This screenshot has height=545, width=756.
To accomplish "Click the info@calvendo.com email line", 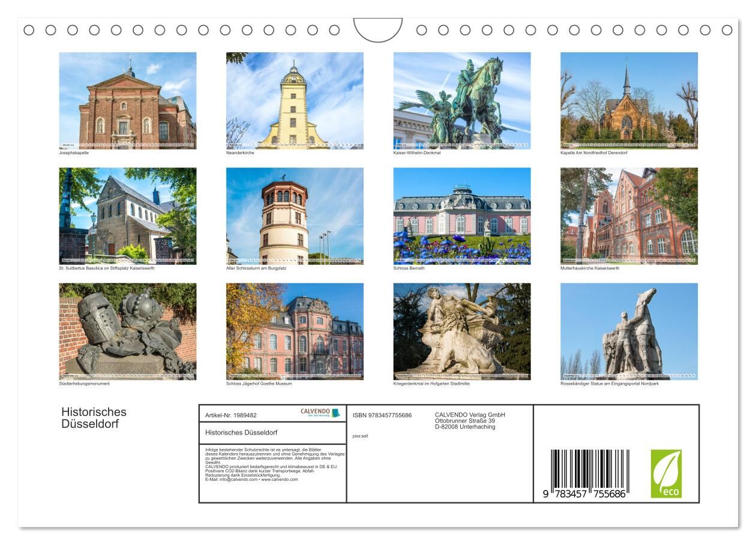I will coord(251,480).
